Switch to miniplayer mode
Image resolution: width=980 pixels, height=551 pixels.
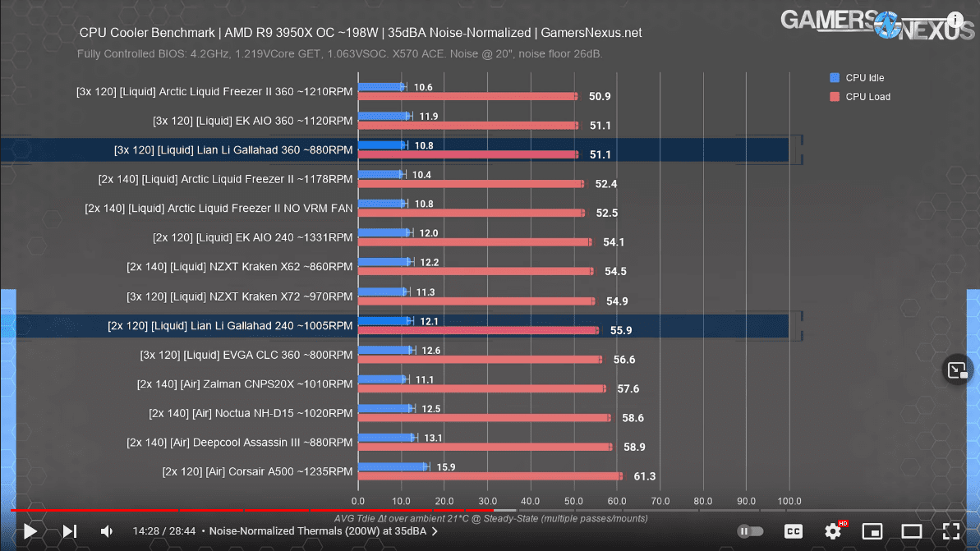(872, 531)
